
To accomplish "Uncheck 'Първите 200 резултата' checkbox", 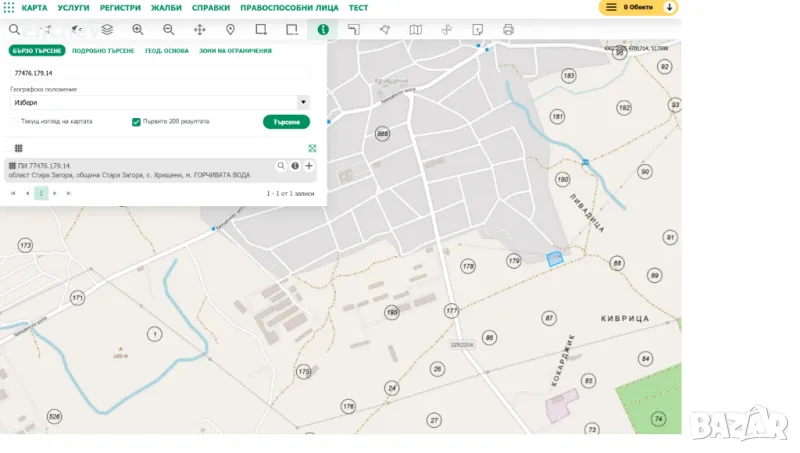I will [137, 122].
